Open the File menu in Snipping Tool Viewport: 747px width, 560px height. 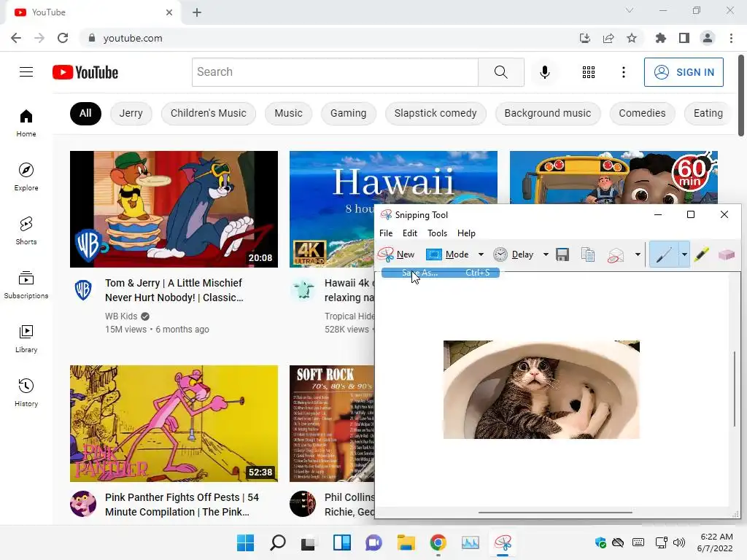(386, 233)
